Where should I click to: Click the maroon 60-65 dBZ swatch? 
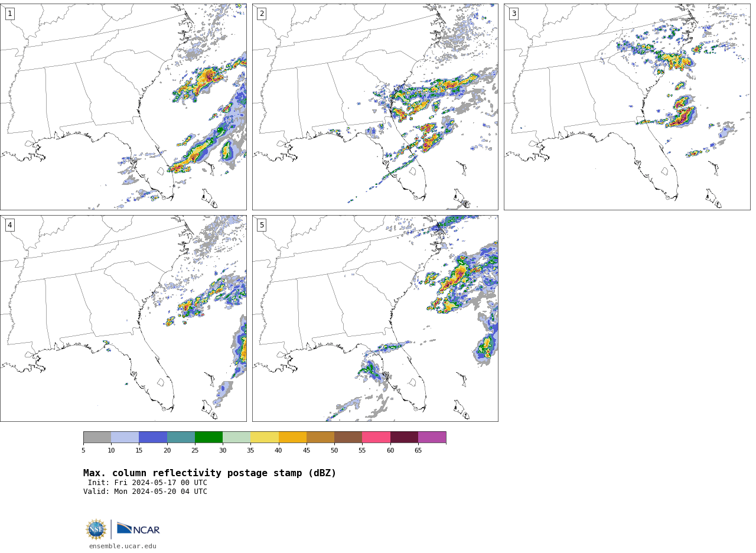(404, 437)
